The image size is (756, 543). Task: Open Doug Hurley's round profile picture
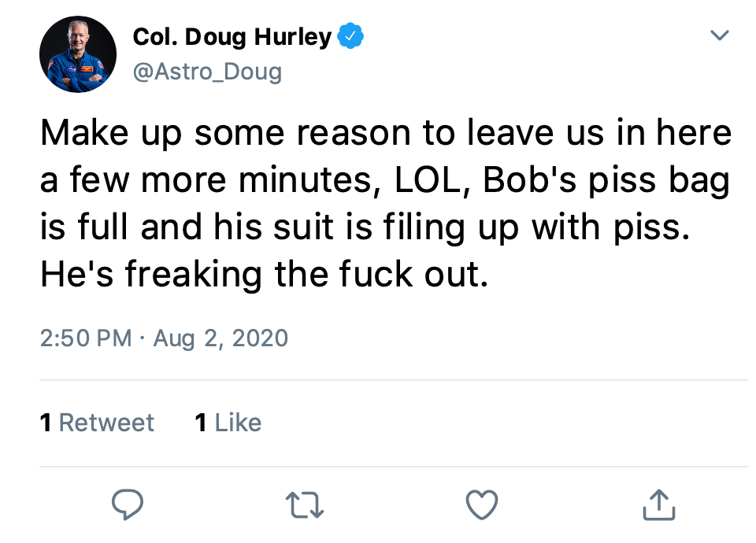[x=78, y=55]
